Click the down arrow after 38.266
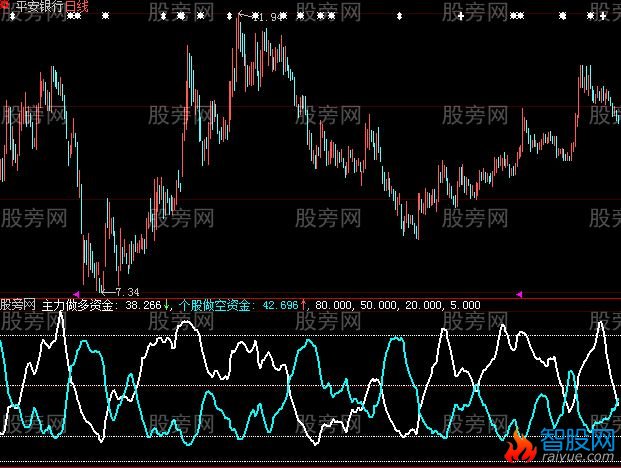This screenshot has width=621, height=468. click(168, 304)
